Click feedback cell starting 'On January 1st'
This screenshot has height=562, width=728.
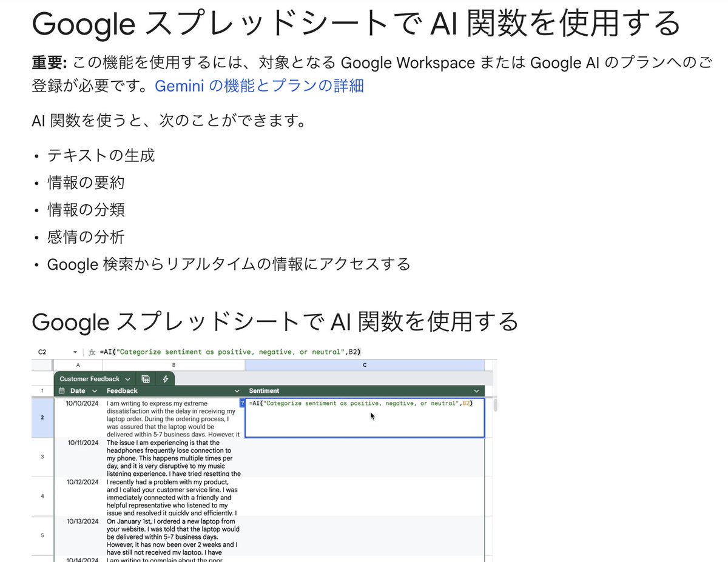(174, 535)
